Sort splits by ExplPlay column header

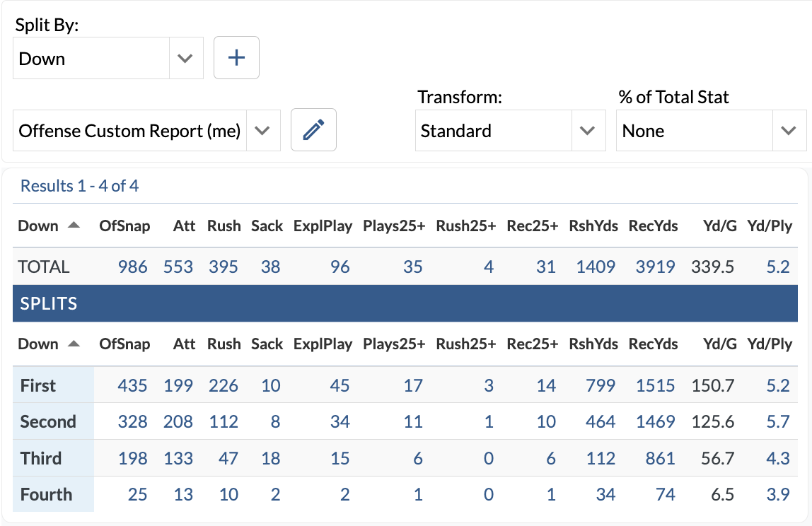[323, 344]
